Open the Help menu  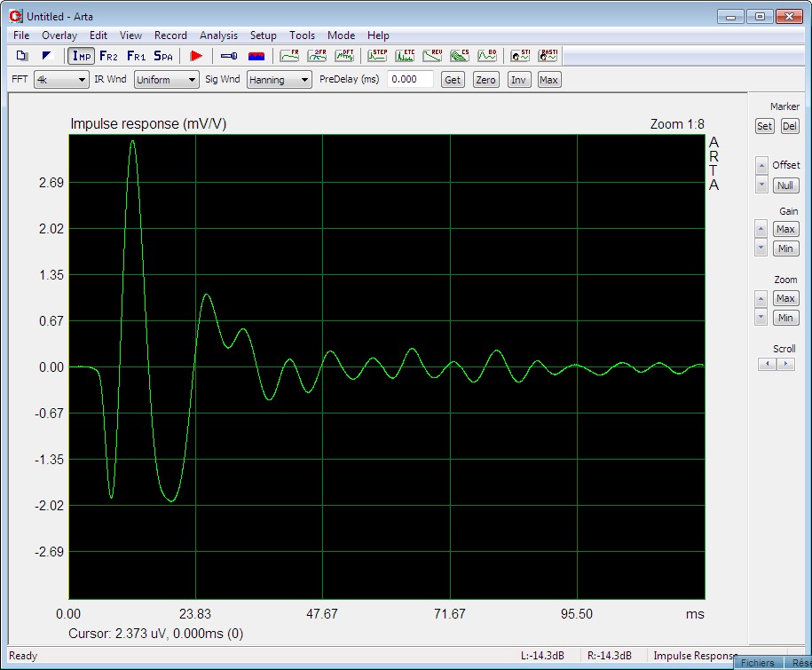378,35
